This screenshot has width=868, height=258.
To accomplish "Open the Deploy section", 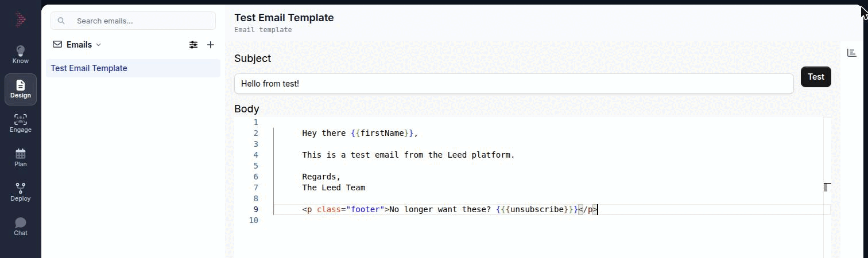I will (x=21, y=192).
